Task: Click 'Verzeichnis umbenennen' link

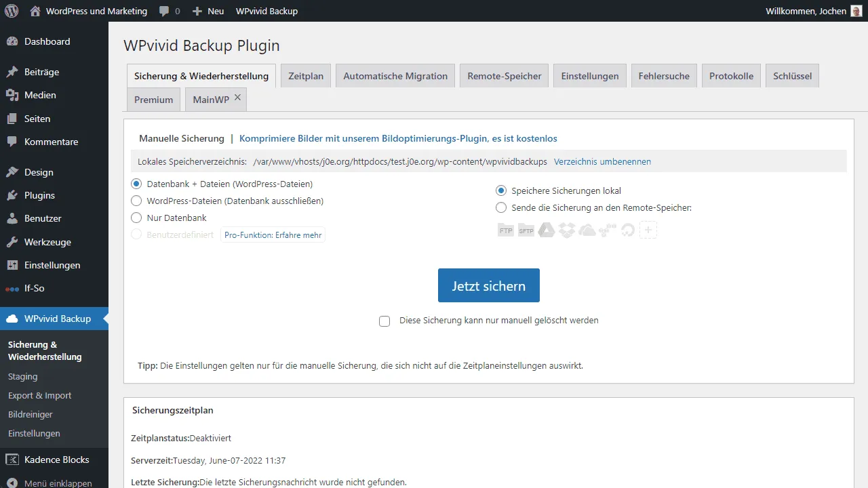Action: [602, 161]
